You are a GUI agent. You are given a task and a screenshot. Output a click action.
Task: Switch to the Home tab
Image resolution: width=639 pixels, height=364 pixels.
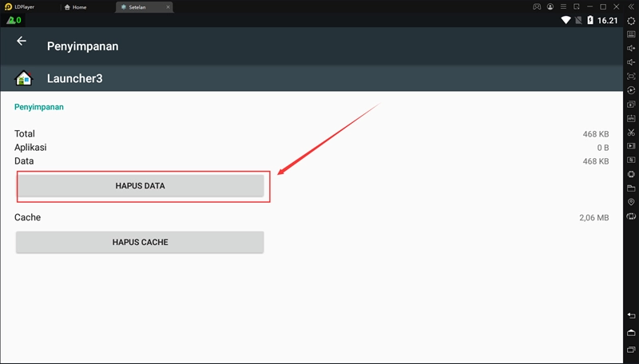(76, 7)
